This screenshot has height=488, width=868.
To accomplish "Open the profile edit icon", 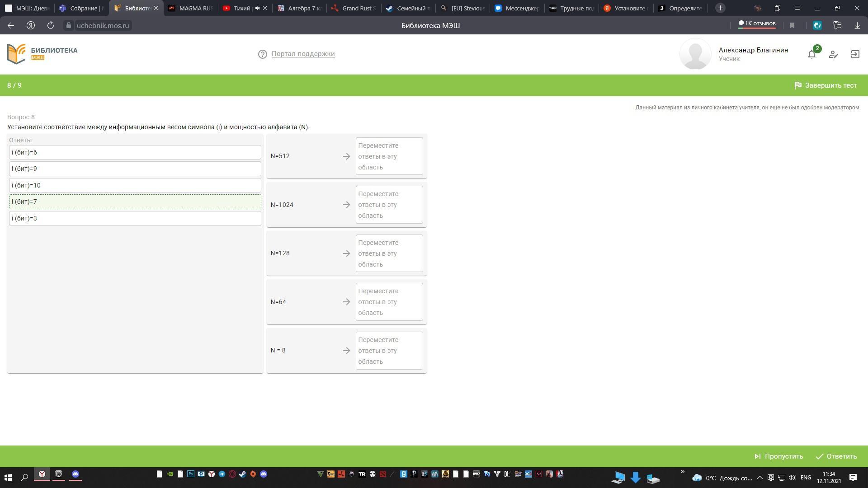I will click(x=833, y=55).
